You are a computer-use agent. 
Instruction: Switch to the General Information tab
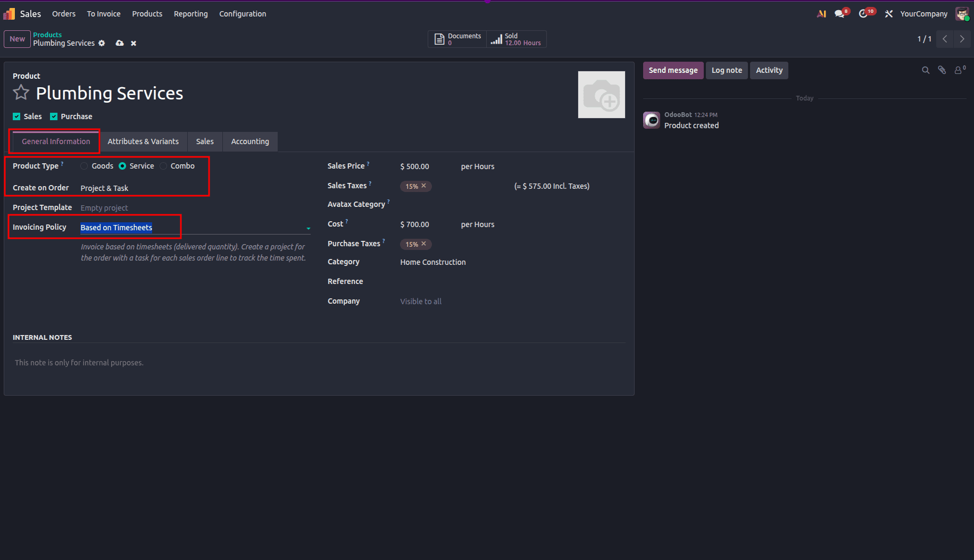click(56, 141)
